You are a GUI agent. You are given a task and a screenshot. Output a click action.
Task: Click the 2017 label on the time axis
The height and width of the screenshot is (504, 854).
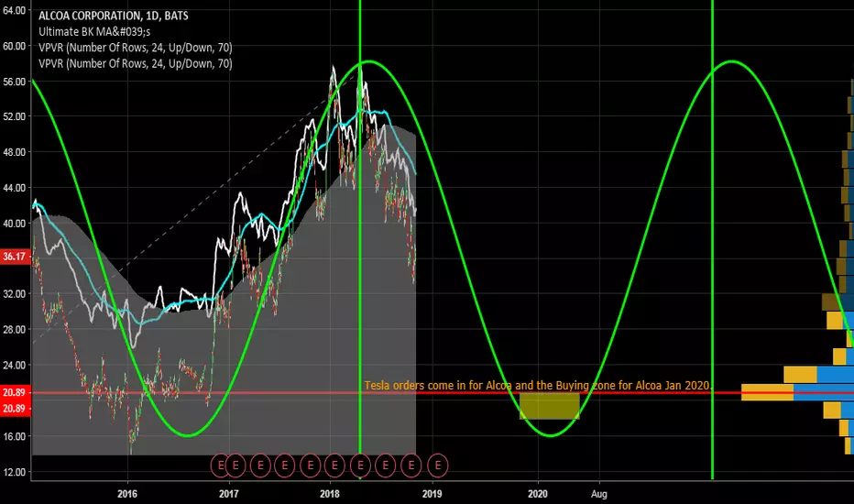[x=229, y=494]
